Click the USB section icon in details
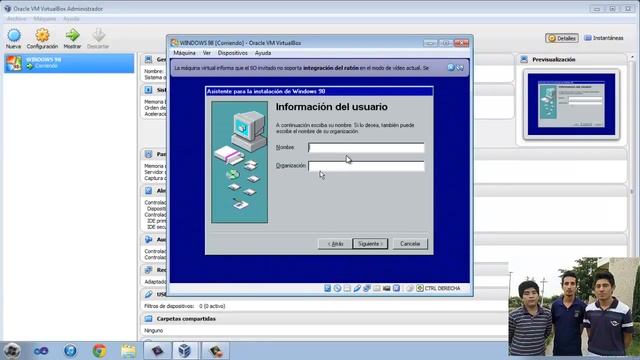The image size is (640, 360). [148, 294]
